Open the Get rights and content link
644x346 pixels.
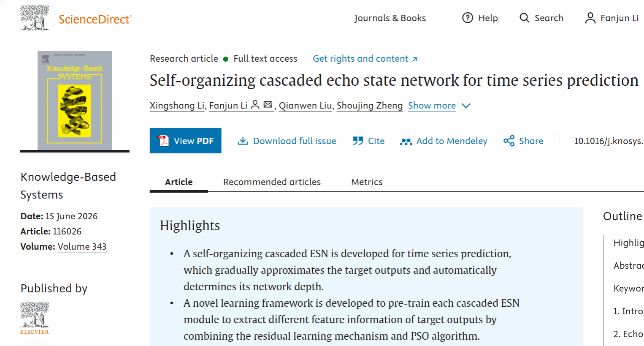coord(365,59)
